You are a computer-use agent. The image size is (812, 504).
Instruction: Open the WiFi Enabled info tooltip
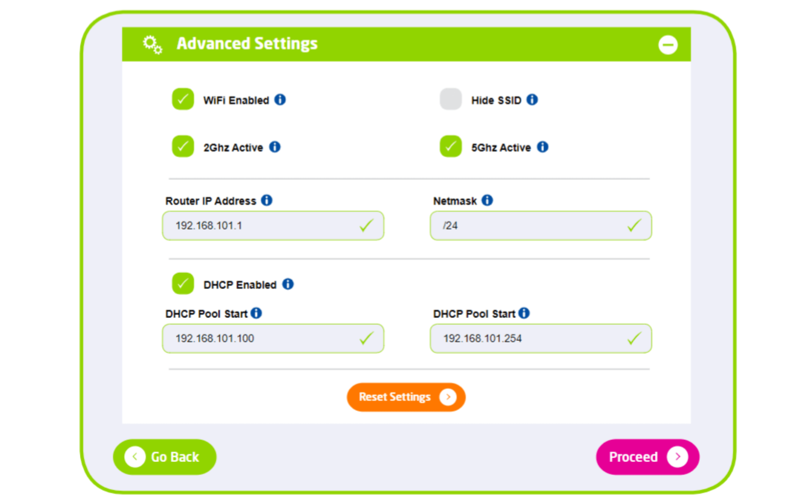(280, 99)
